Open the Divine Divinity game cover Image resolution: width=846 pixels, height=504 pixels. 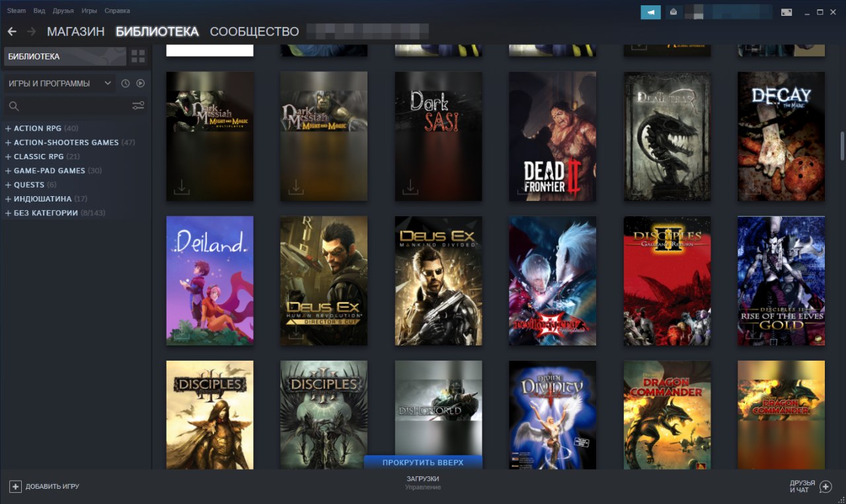coord(553,415)
